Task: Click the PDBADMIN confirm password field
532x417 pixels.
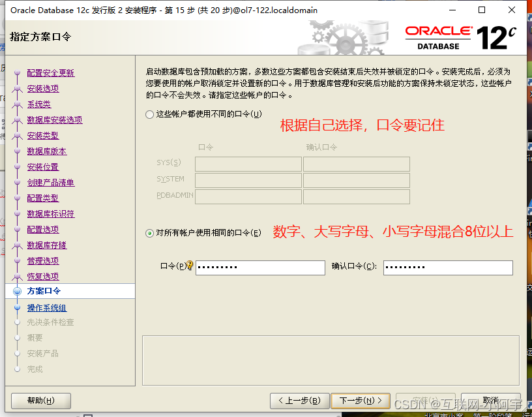Action: pyautogui.click(x=356, y=196)
